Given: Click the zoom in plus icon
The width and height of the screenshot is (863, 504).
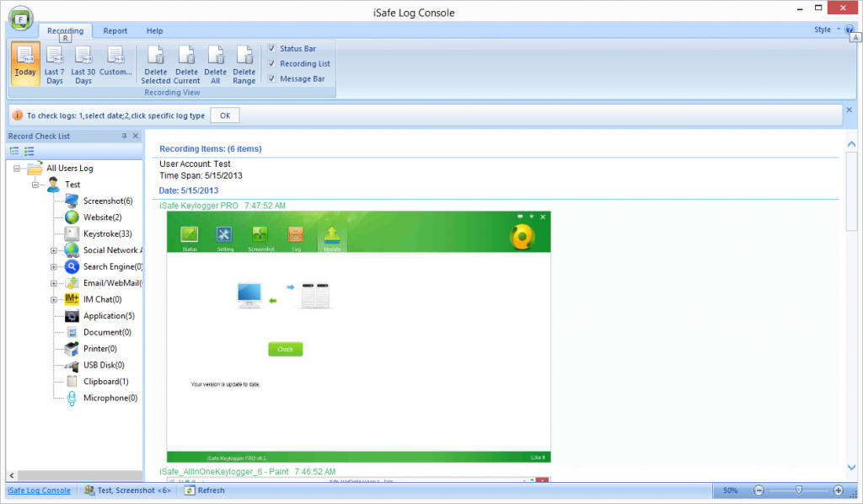Looking at the screenshot, I should (x=838, y=491).
